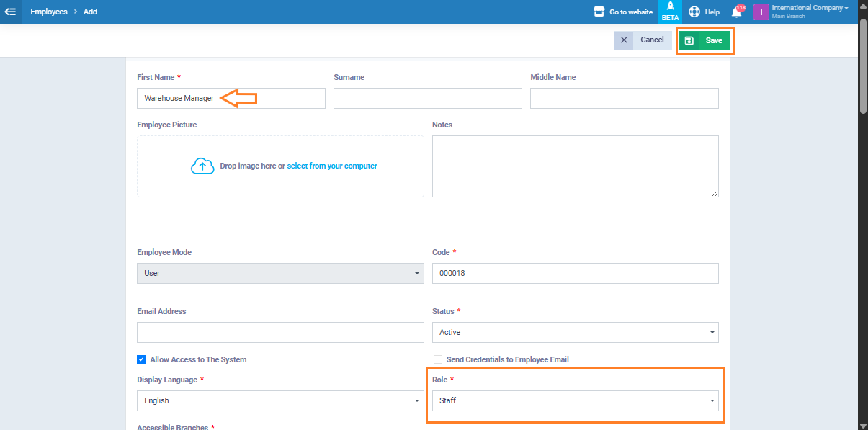
Task: Click the select from your computer link
Action: point(331,166)
